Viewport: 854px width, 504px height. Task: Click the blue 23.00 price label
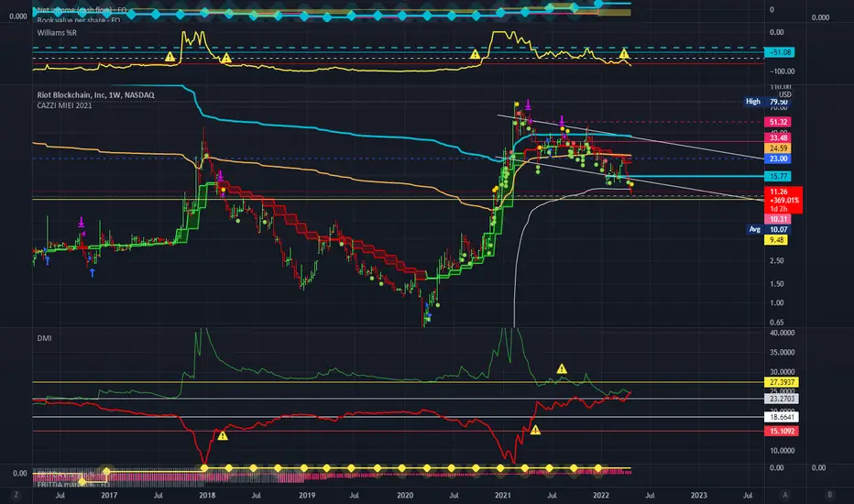point(778,159)
